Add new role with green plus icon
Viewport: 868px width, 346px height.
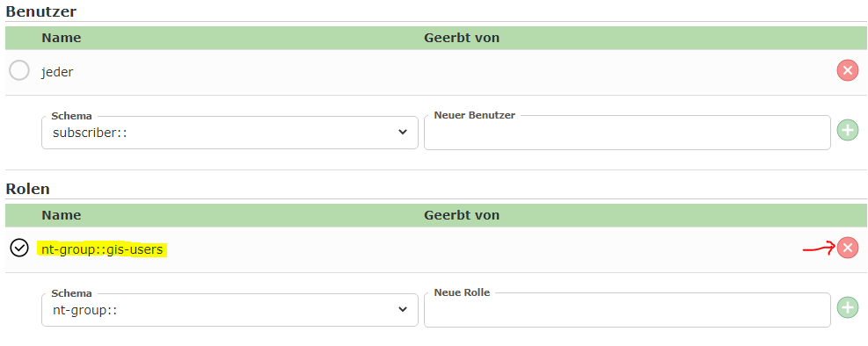coord(847,307)
